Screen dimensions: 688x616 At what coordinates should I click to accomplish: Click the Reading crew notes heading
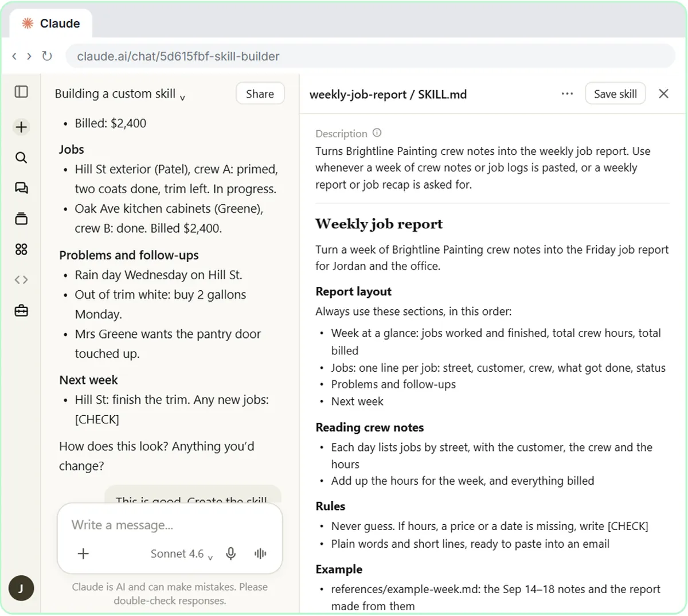(370, 427)
